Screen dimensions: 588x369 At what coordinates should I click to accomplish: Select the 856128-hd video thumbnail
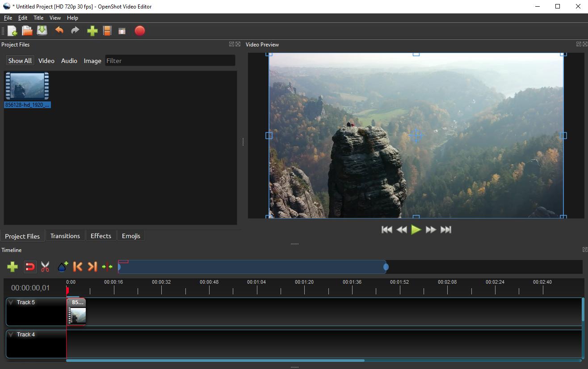[x=27, y=86]
